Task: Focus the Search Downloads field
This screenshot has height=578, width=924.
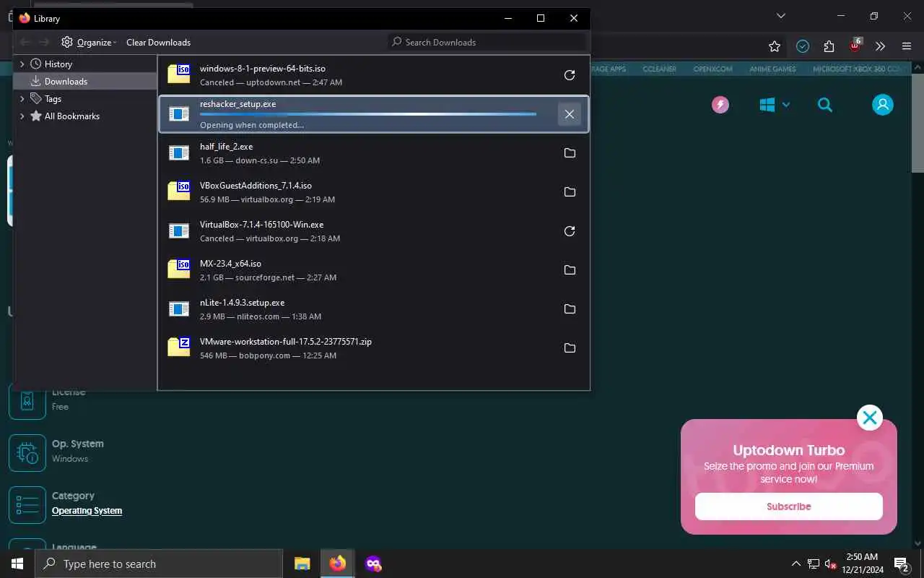Action: coord(487,42)
